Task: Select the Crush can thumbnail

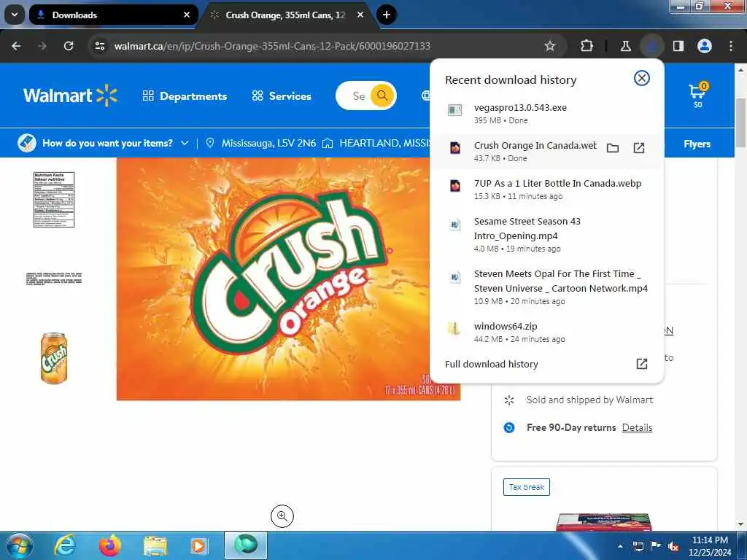Action: point(54,358)
